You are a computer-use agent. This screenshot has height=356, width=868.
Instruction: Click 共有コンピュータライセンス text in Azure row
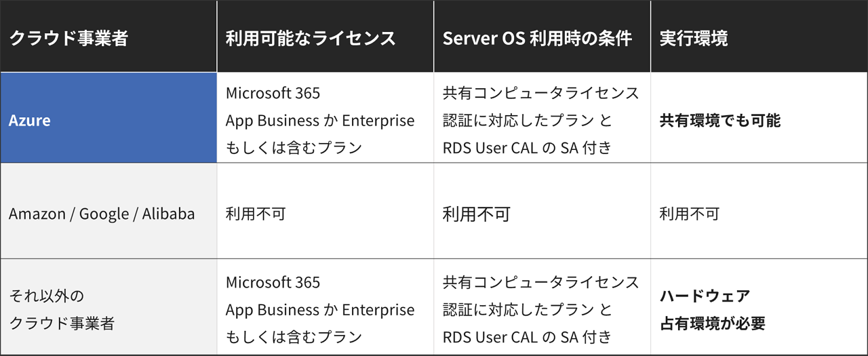click(x=540, y=93)
